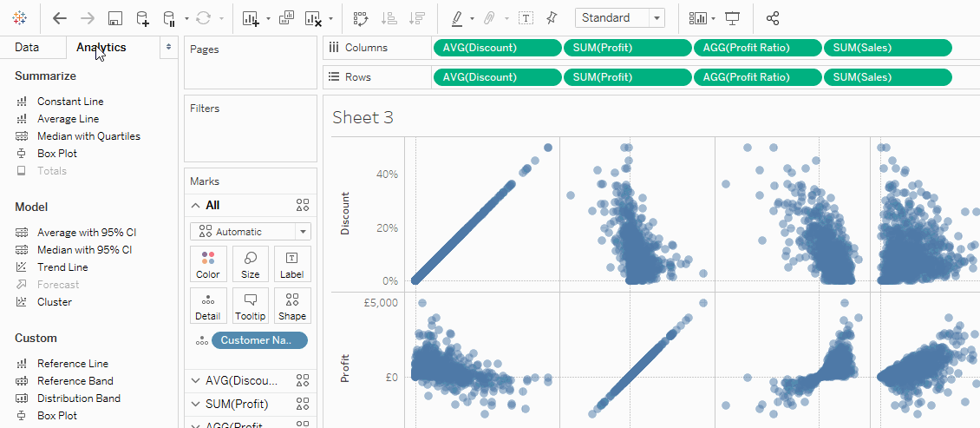The height and width of the screenshot is (428, 980).
Task: Click the SUM(Sales) pill on Columns shelf
Action: tap(887, 48)
